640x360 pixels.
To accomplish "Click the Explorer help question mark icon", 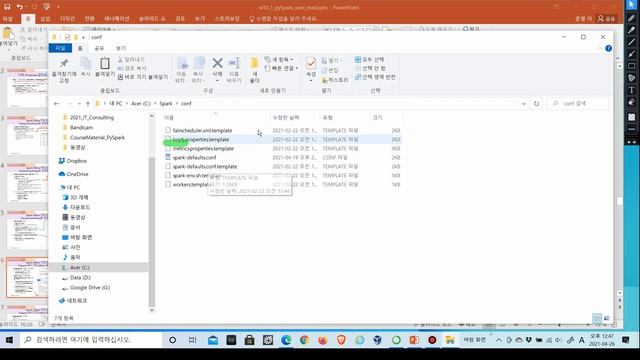I will [x=609, y=48].
